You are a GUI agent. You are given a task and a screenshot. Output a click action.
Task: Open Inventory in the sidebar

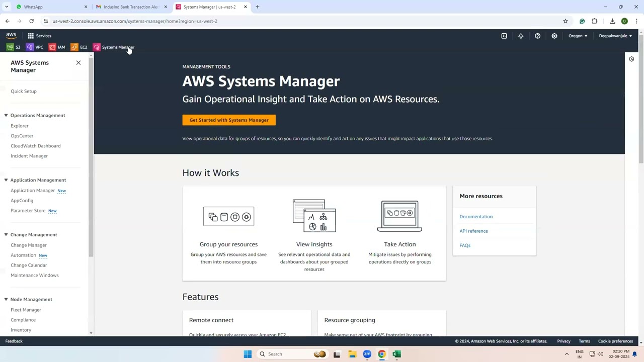click(21, 330)
